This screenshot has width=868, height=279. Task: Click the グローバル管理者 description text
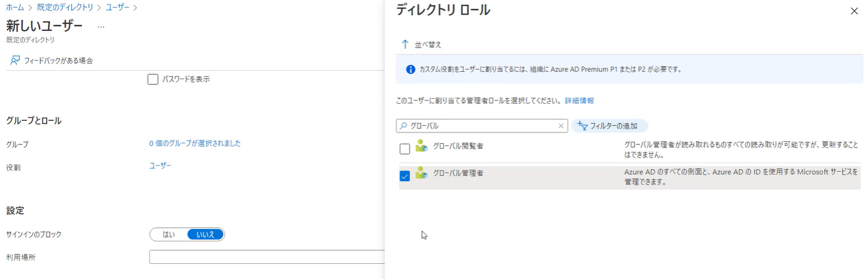point(741,177)
